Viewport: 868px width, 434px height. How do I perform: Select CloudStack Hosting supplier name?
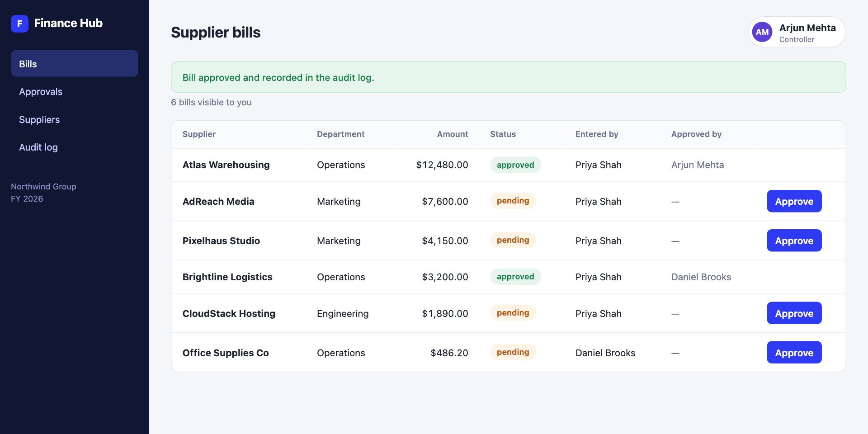(x=229, y=314)
